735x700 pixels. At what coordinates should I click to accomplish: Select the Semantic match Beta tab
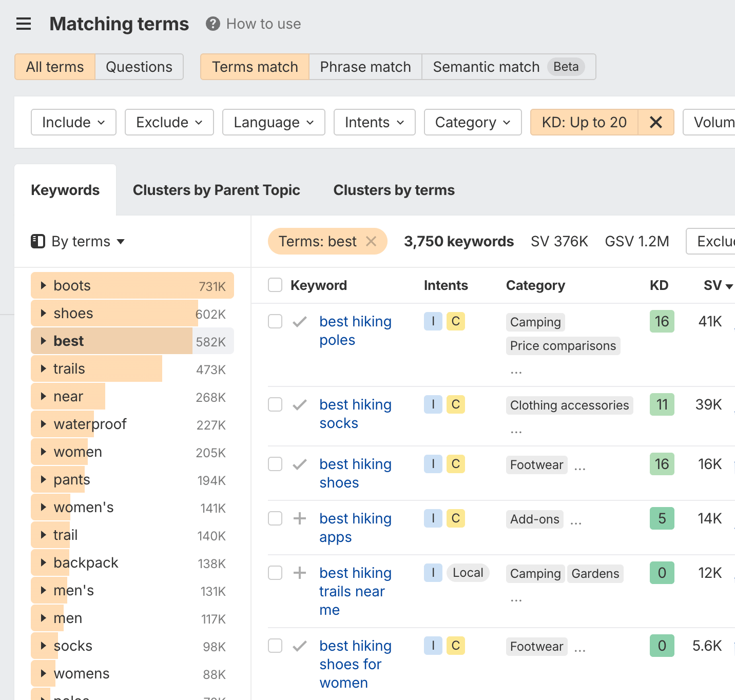click(509, 67)
